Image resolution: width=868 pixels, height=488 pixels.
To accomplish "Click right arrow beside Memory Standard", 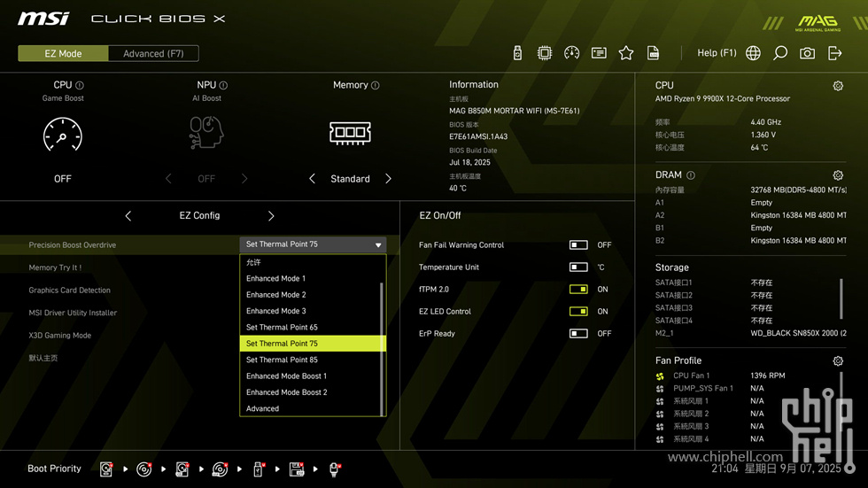I will coord(388,179).
